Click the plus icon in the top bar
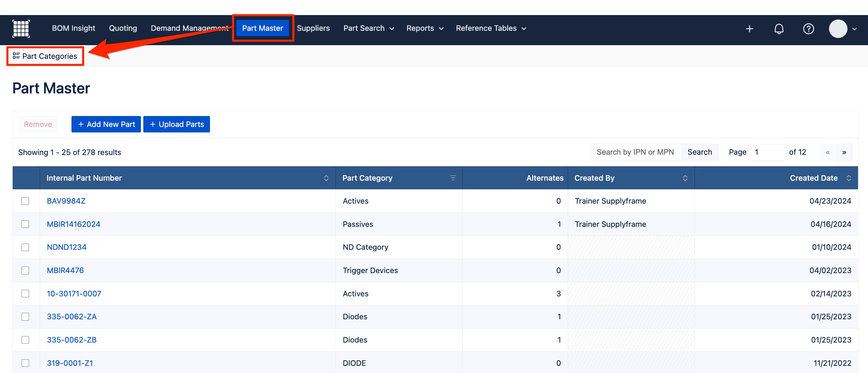 click(749, 29)
